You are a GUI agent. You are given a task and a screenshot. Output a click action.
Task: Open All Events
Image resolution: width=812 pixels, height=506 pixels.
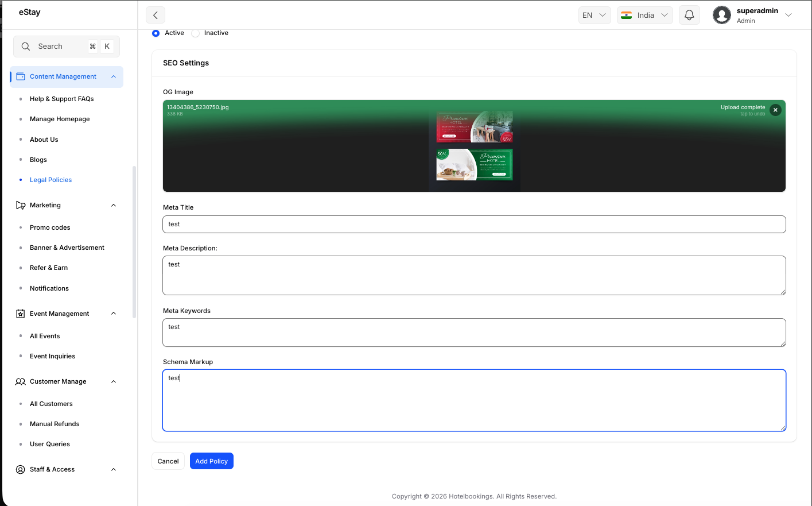(45, 336)
